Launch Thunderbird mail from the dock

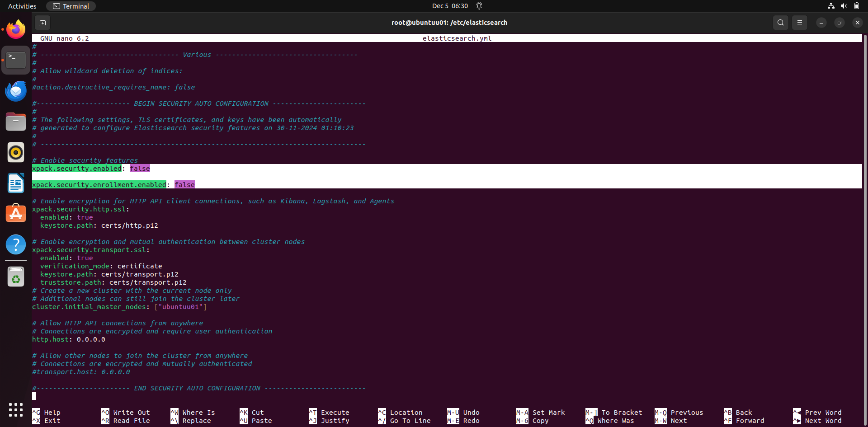[x=16, y=91]
